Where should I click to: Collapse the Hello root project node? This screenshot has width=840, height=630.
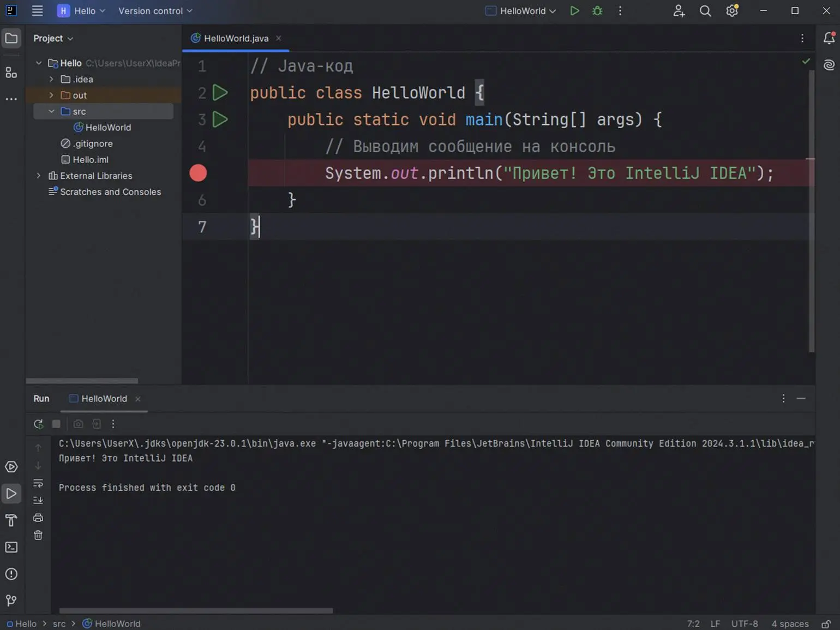pos(39,63)
